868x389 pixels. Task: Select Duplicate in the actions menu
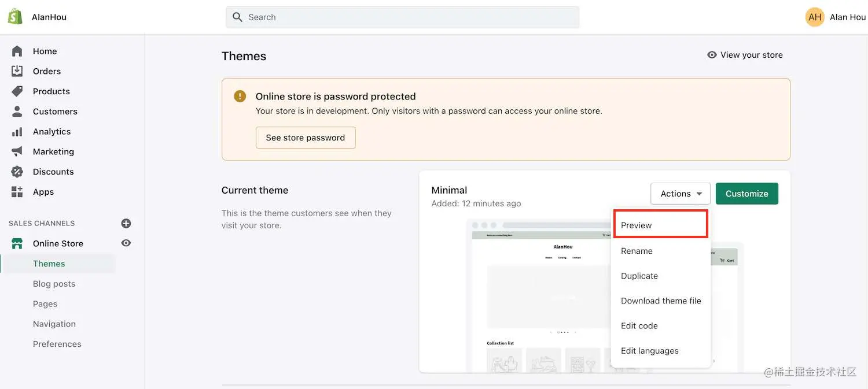pyautogui.click(x=639, y=276)
